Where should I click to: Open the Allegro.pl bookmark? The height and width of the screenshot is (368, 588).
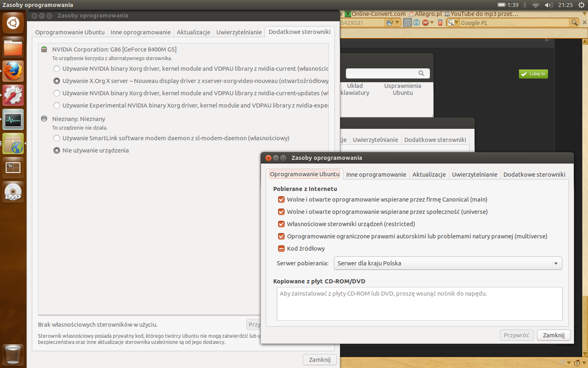pos(425,14)
